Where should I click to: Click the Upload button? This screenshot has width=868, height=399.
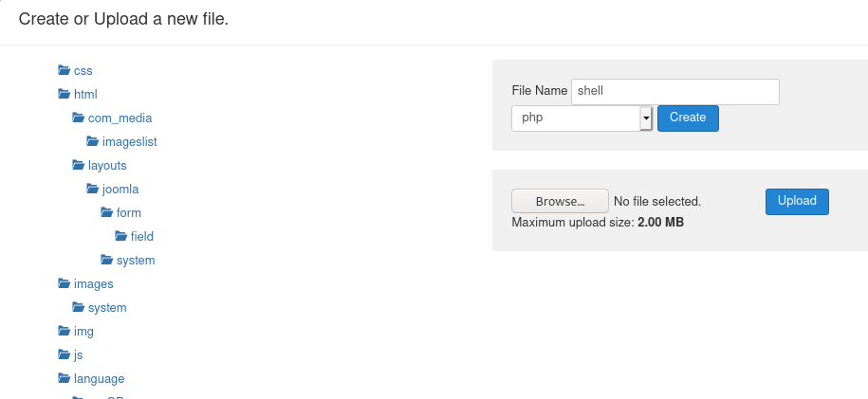pyautogui.click(x=797, y=202)
